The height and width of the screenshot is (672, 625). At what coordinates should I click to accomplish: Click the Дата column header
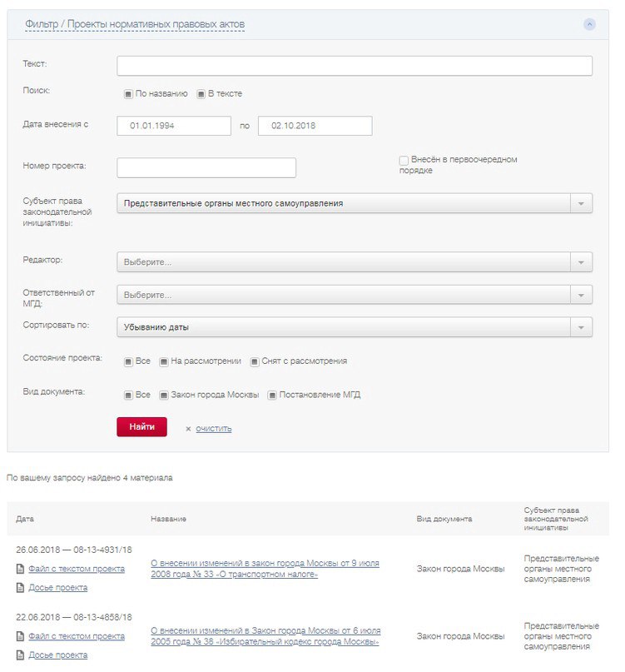point(25,519)
